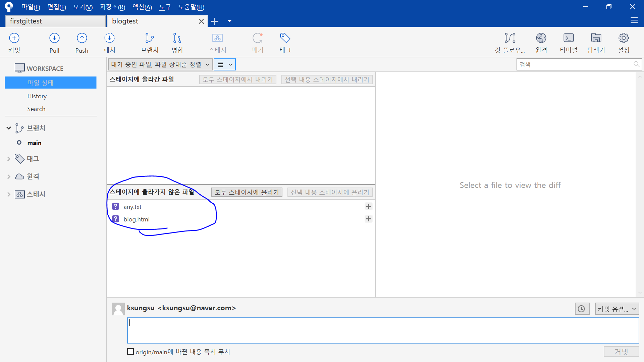Select the main branch

coord(34,143)
